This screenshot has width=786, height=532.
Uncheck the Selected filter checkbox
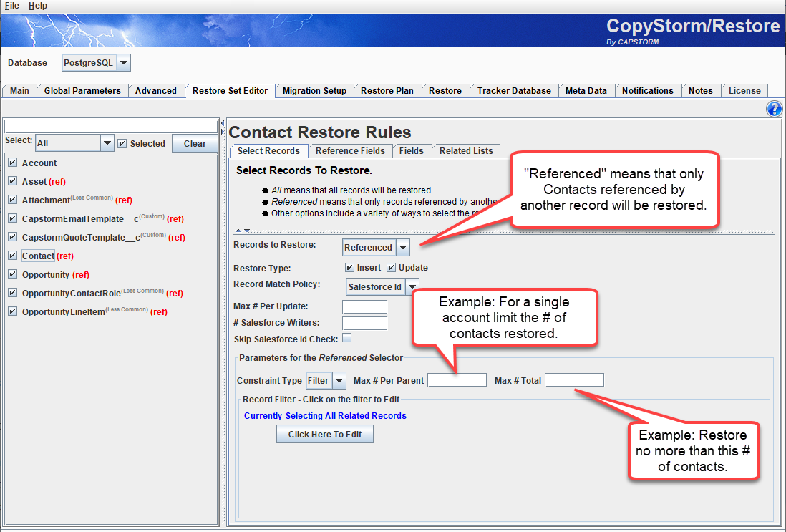(x=122, y=144)
